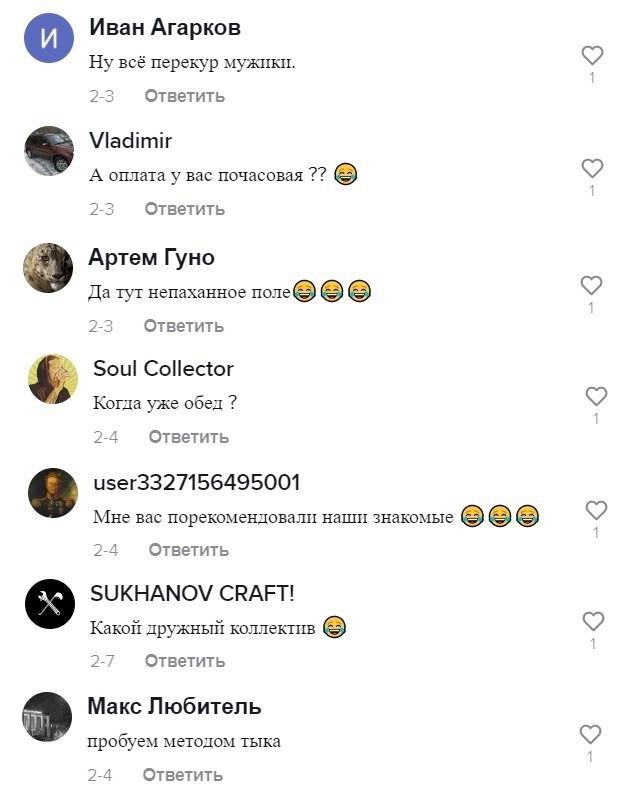
Task: Reply to Soul Collector's comment
Action: tap(188, 437)
